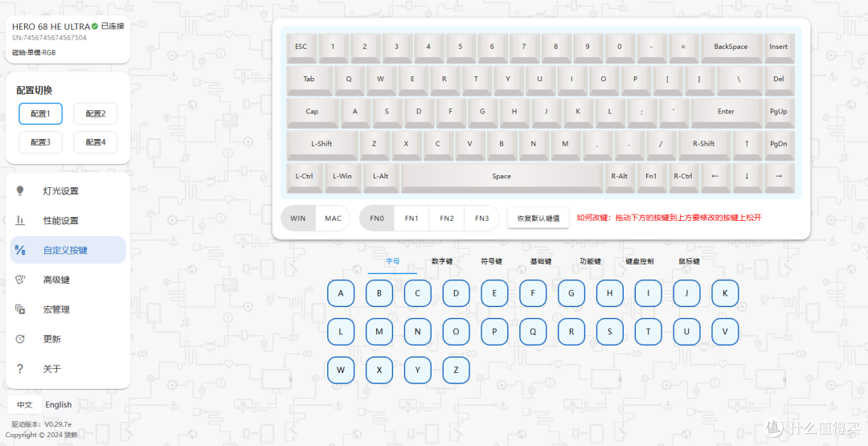
Task: Click the advanced keys icon
Action: (20, 280)
